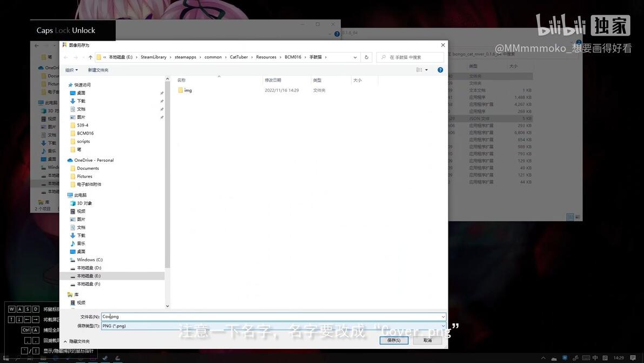Image resolution: width=644 pixels, height=363 pixels.
Task: Select BCM016 in the address breadcrumb
Action: click(x=293, y=57)
